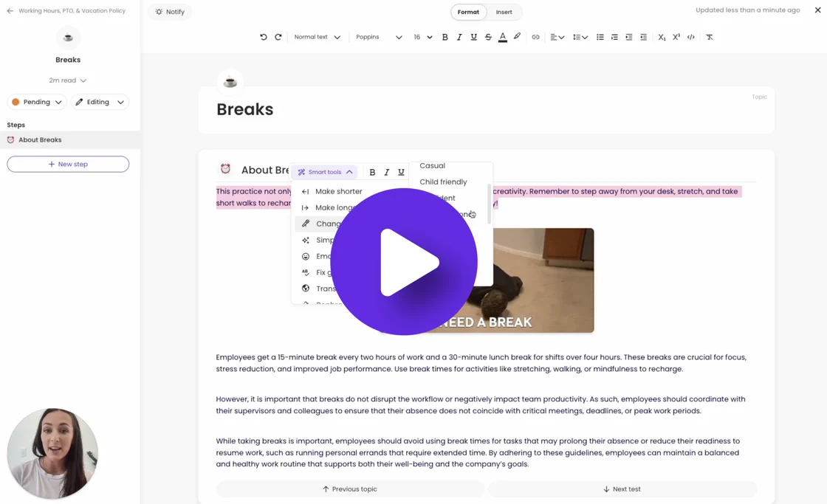Go to Next test
This screenshot has height=504, width=827.
pos(622,489)
